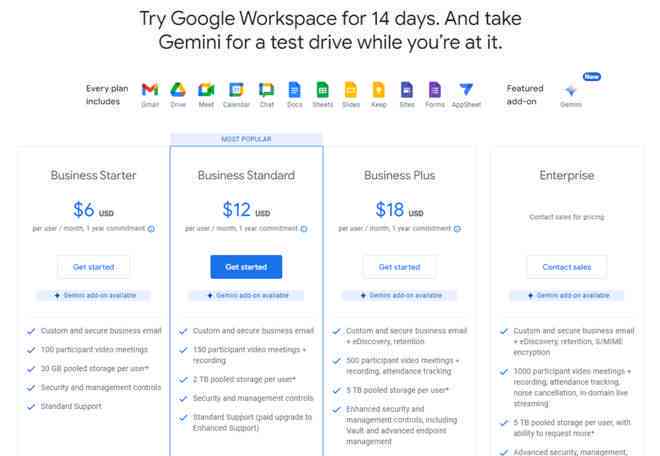The image size is (660, 456).
Task: Click the Google Forms icon
Action: coord(435,89)
